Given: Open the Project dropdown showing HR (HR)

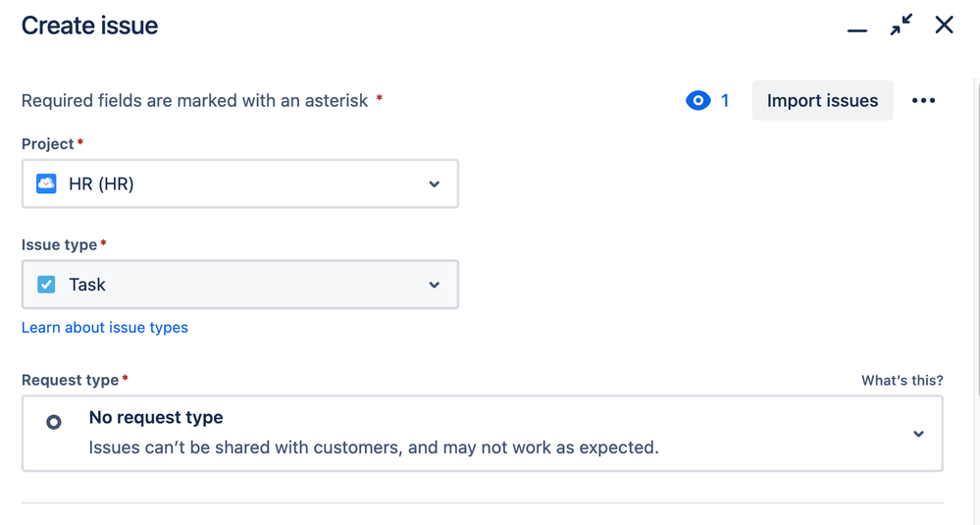Looking at the screenshot, I should click(x=239, y=184).
